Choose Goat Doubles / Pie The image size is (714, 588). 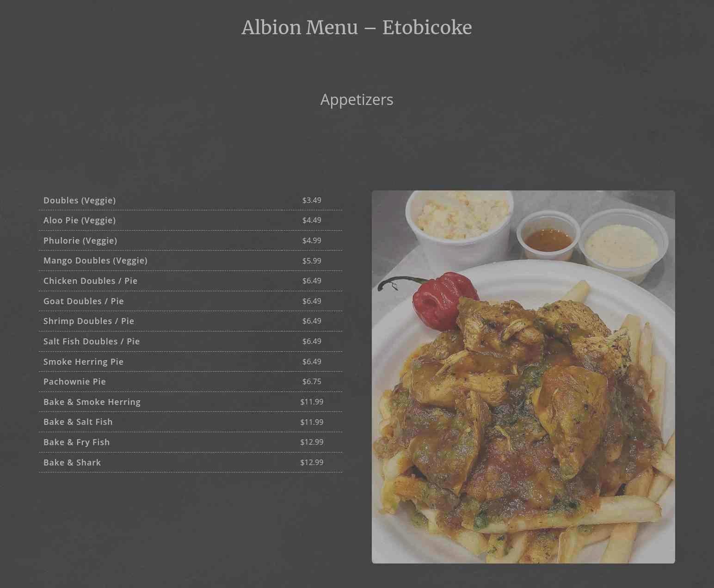click(191, 301)
